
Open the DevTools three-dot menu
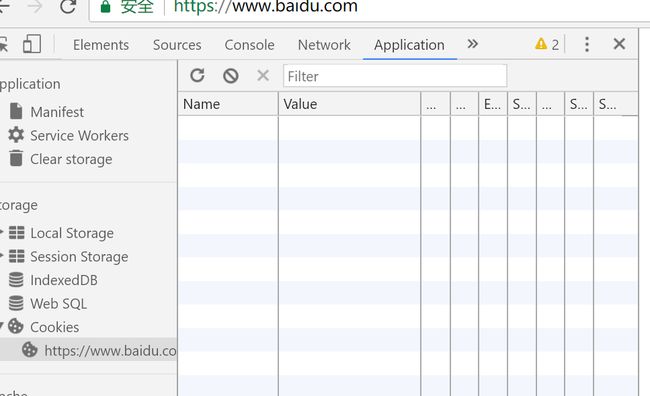587,44
